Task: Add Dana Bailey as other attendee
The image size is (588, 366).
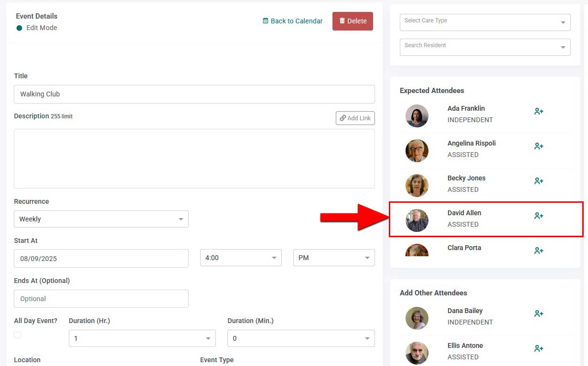Action: tap(539, 314)
